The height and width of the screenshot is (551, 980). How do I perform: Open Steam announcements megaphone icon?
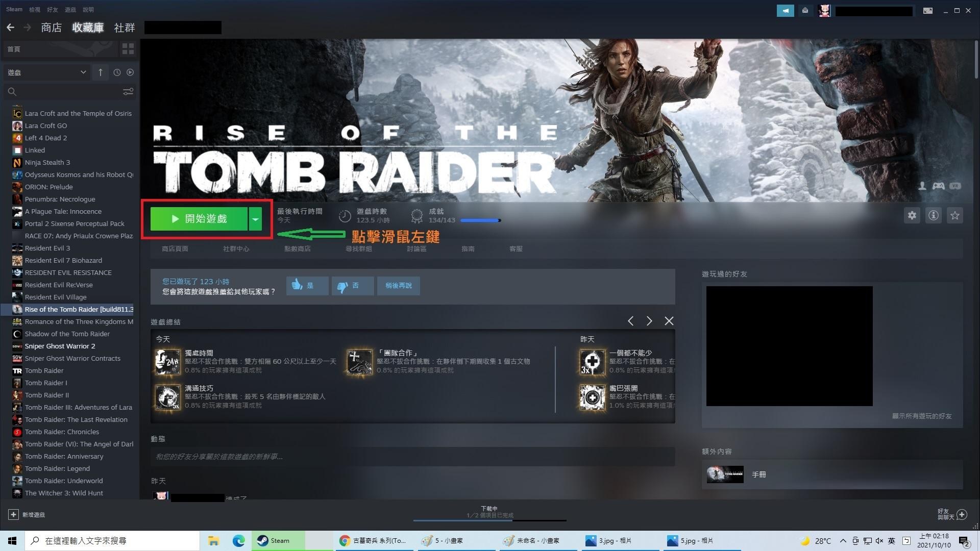(785, 10)
